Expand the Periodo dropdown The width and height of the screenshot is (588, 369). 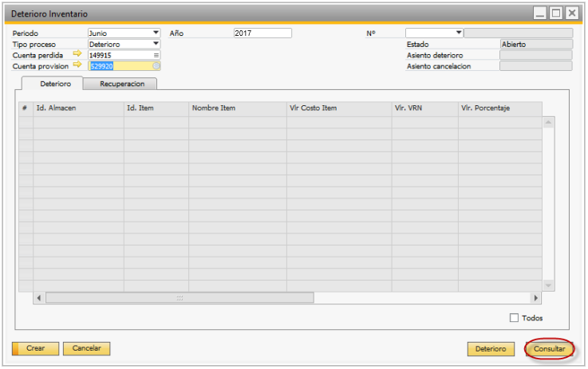pos(156,33)
